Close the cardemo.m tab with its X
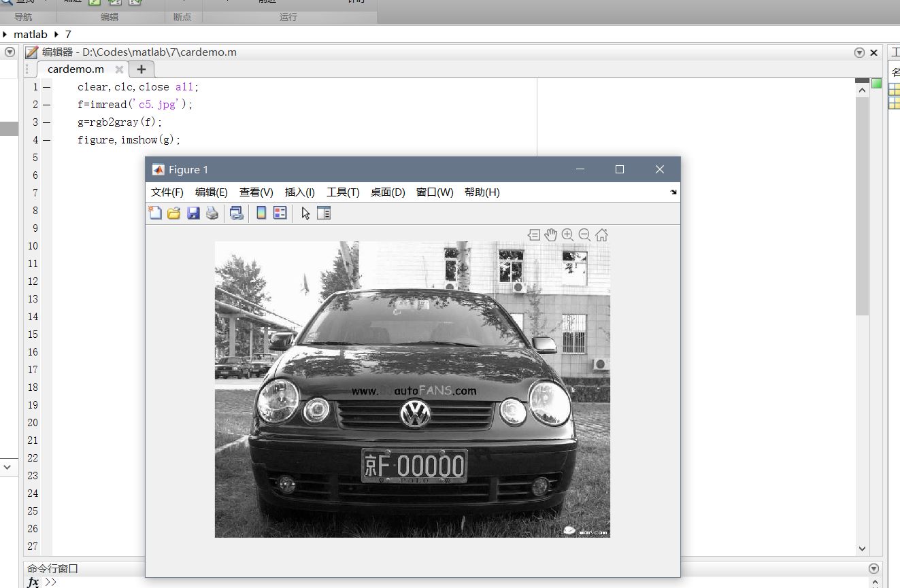900x588 pixels. point(119,69)
